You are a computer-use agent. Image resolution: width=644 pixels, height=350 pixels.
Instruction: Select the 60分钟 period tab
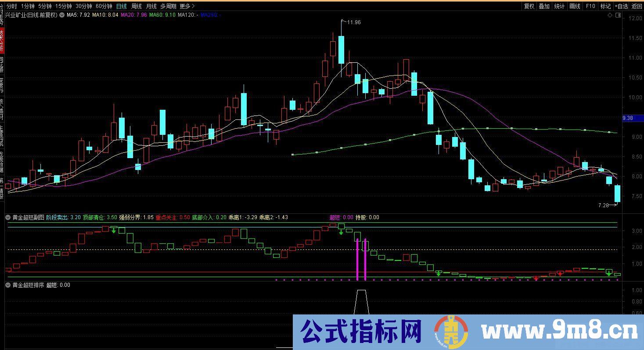coord(104,6)
